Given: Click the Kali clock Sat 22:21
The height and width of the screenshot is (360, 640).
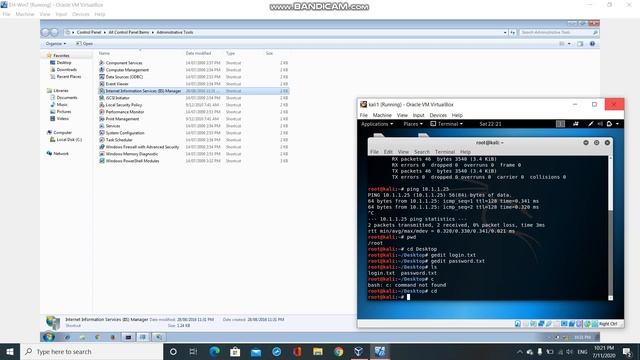Looking at the screenshot, I should point(490,124).
